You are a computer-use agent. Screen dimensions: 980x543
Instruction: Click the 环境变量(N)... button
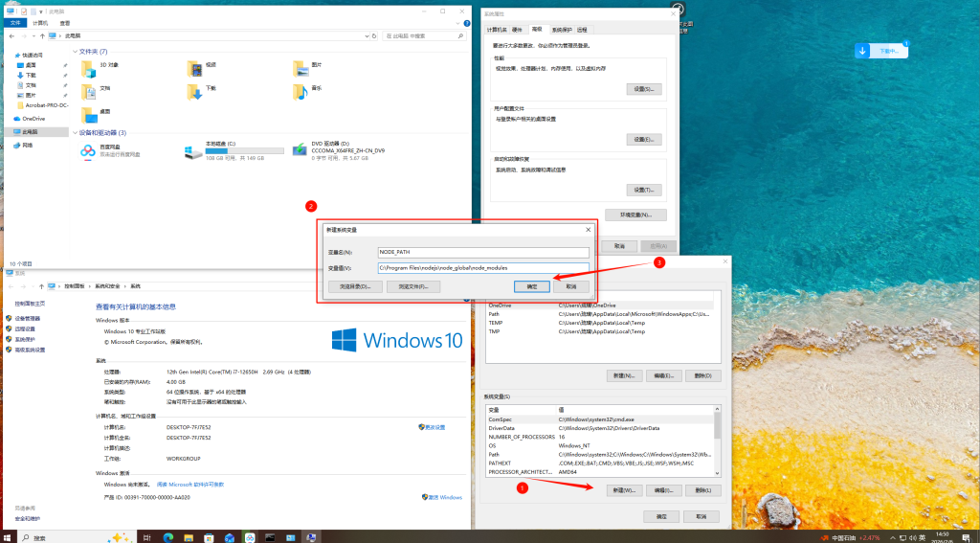635,215
